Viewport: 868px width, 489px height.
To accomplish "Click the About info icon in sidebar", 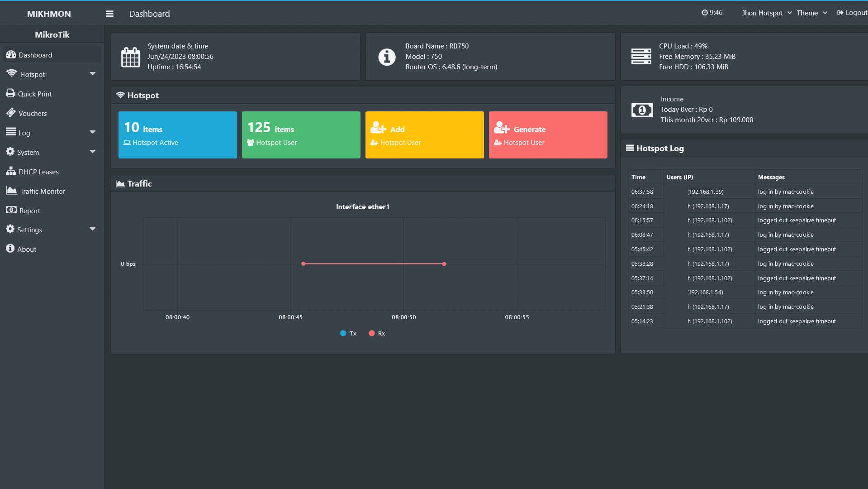I will (x=10, y=248).
